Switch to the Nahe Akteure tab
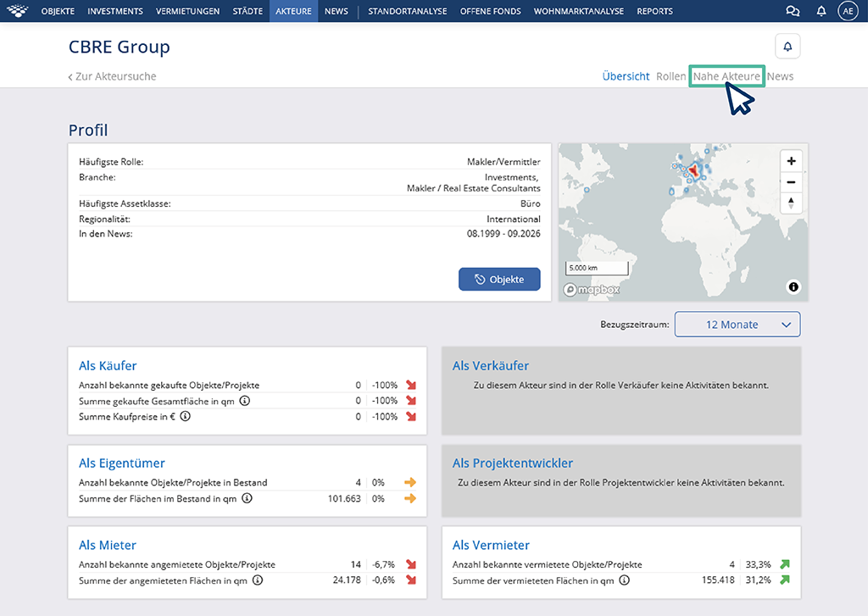 coord(726,76)
